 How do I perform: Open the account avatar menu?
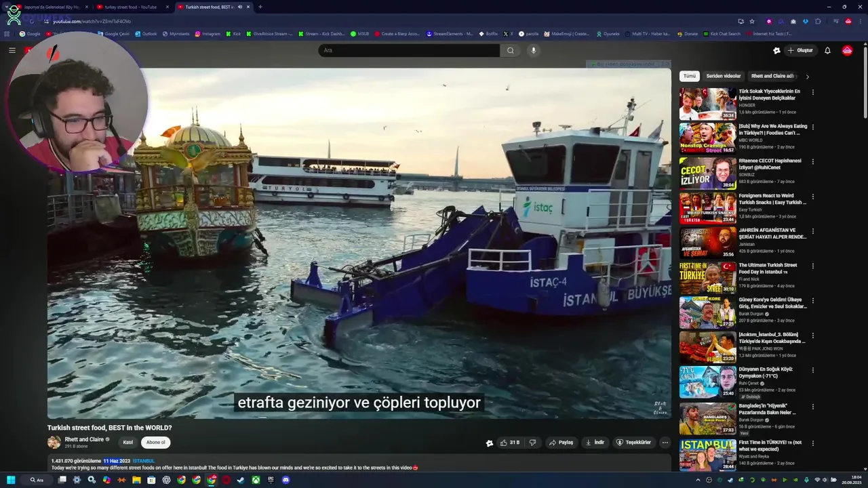847,50
